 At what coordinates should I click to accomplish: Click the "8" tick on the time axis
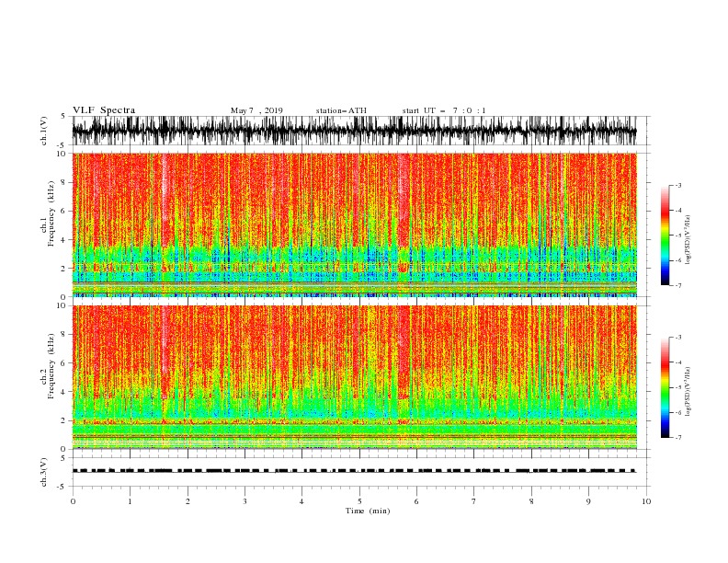tap(531, 501)
